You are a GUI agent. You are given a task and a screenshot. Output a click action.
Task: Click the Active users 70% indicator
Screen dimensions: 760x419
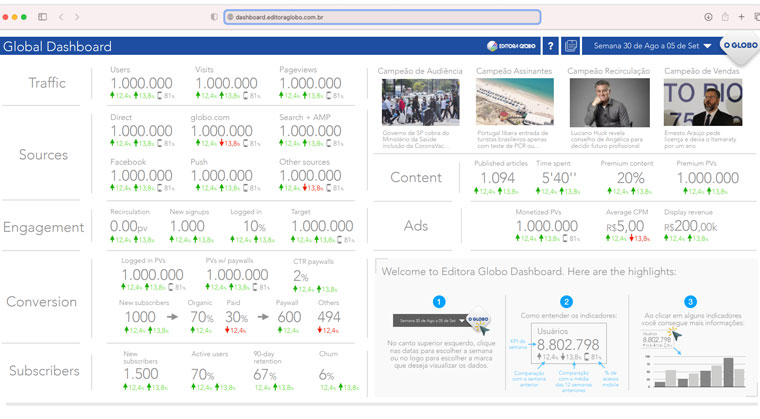point(203,374)
